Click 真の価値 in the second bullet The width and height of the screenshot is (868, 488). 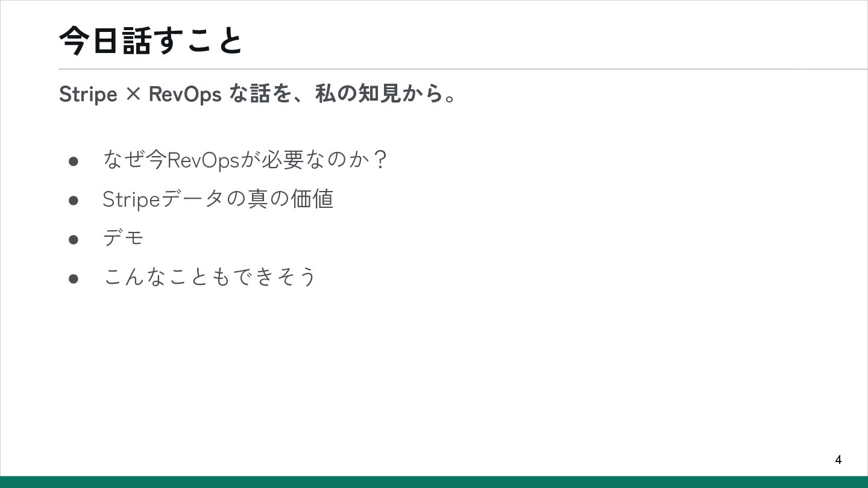tap(291, 199)
